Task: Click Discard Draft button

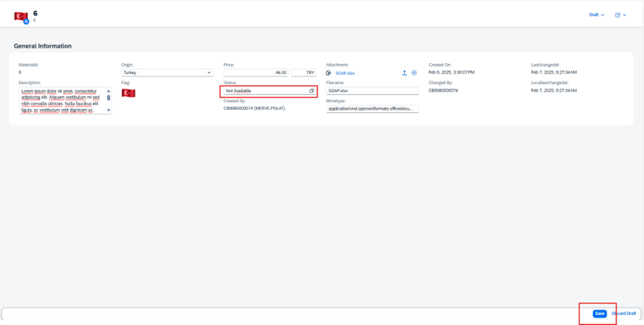Action: (624, 313)
